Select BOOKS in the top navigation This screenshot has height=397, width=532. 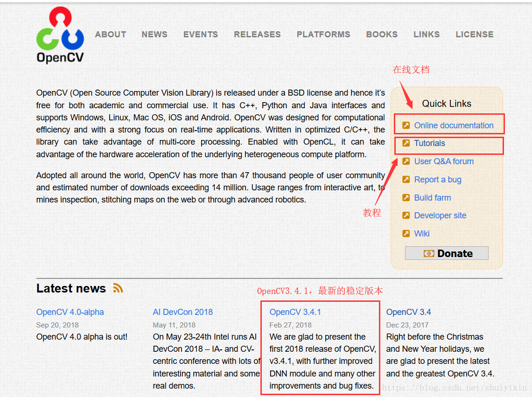coord(382,34)
